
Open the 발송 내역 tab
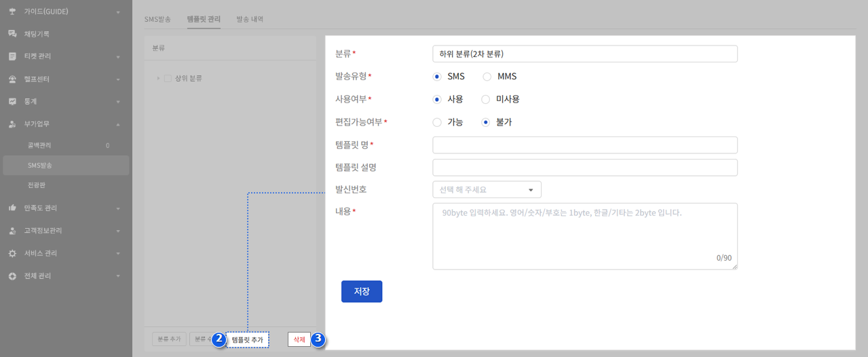pos(250,19)
